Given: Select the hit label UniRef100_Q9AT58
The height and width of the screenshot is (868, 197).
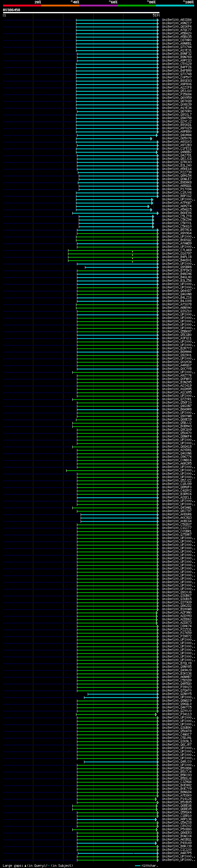Looking at the screenshot, I should 177,118.
